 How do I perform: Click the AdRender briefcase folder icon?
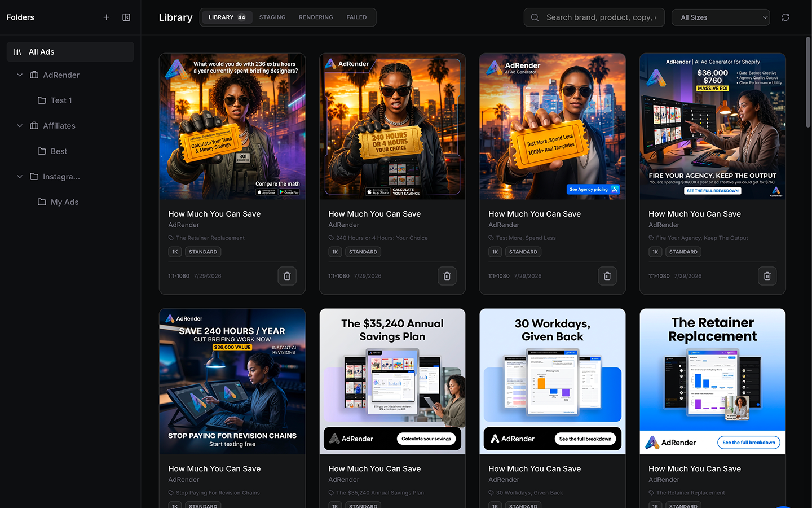(34, 75)
